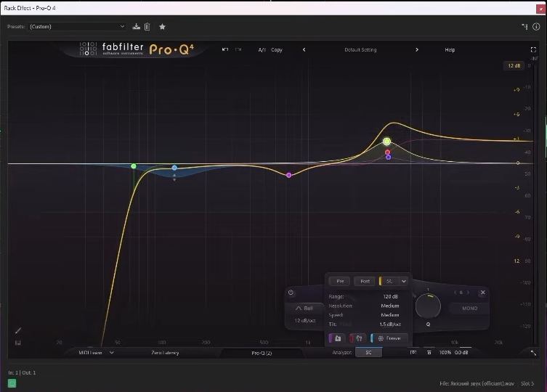Undo the last Pro-Q change
This screenshot has height=392, width=547.
(225, 49)
